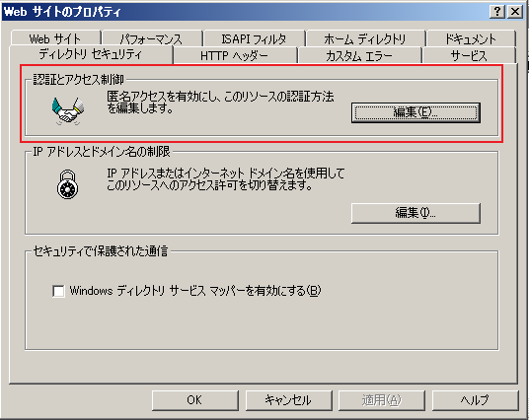Switch to the ドキュメント tab

tap(471, 38)
